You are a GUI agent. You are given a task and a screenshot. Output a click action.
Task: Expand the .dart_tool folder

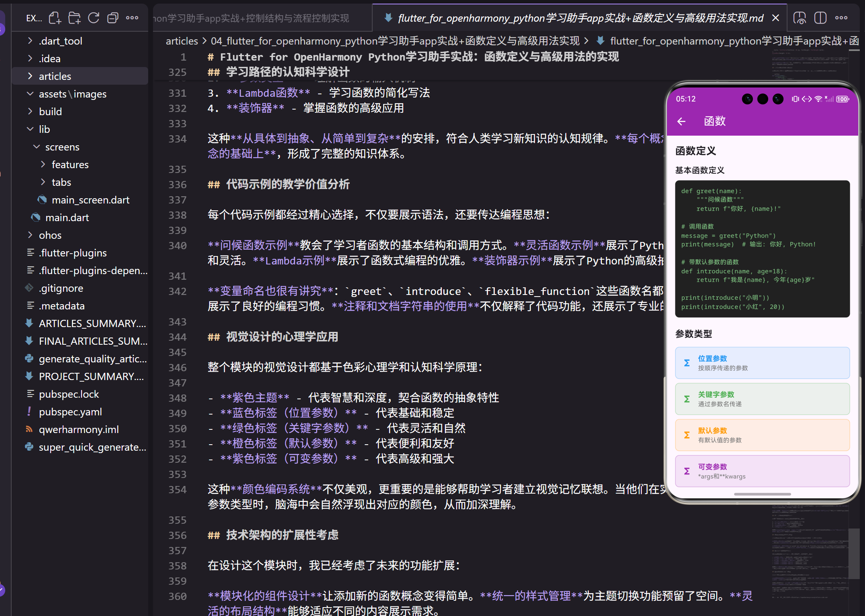30,41
